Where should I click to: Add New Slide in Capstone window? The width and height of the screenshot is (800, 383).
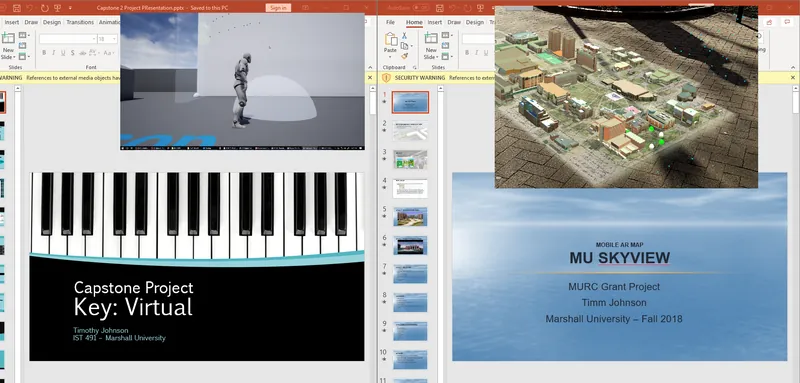tap(8, 39)
